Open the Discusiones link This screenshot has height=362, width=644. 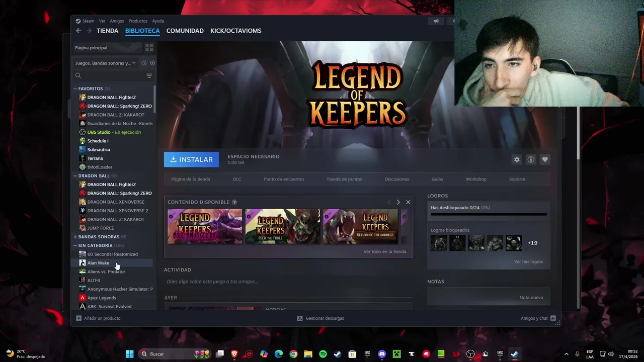coord(397,179)
